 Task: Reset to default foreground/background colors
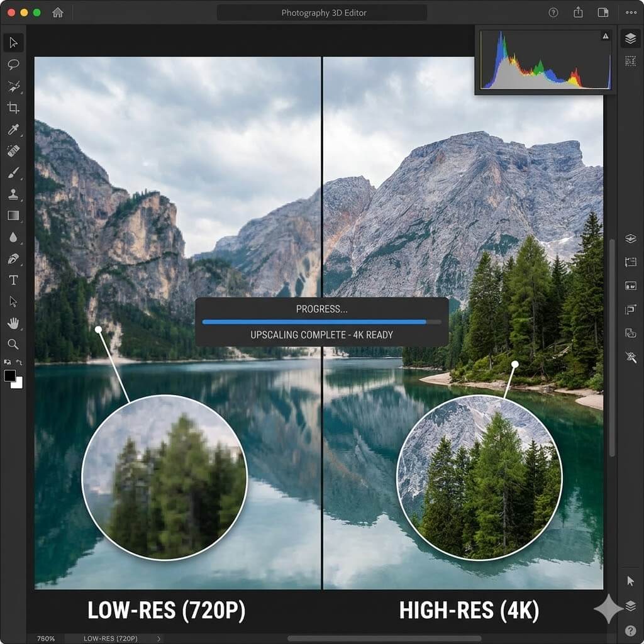point(8,362)
